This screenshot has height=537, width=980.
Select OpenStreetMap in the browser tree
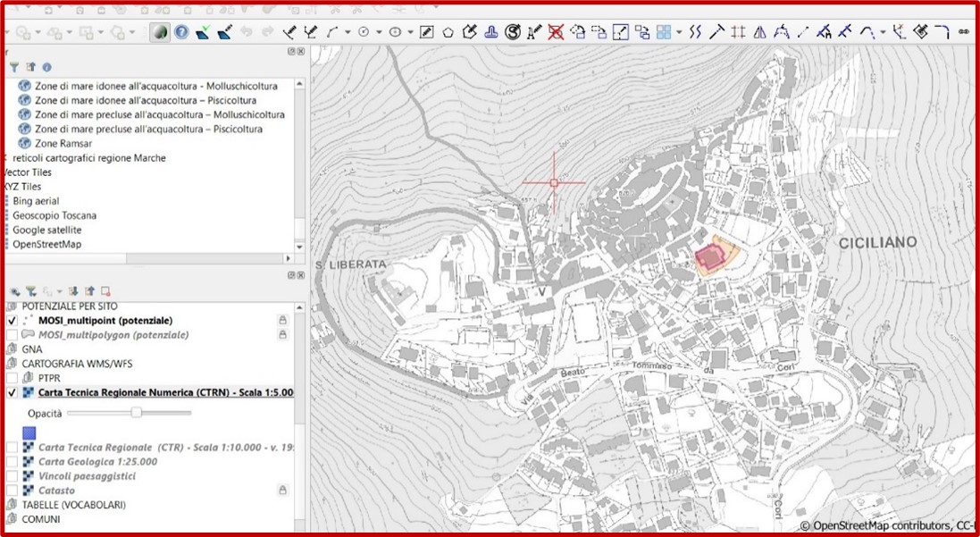tap(46, 244)
